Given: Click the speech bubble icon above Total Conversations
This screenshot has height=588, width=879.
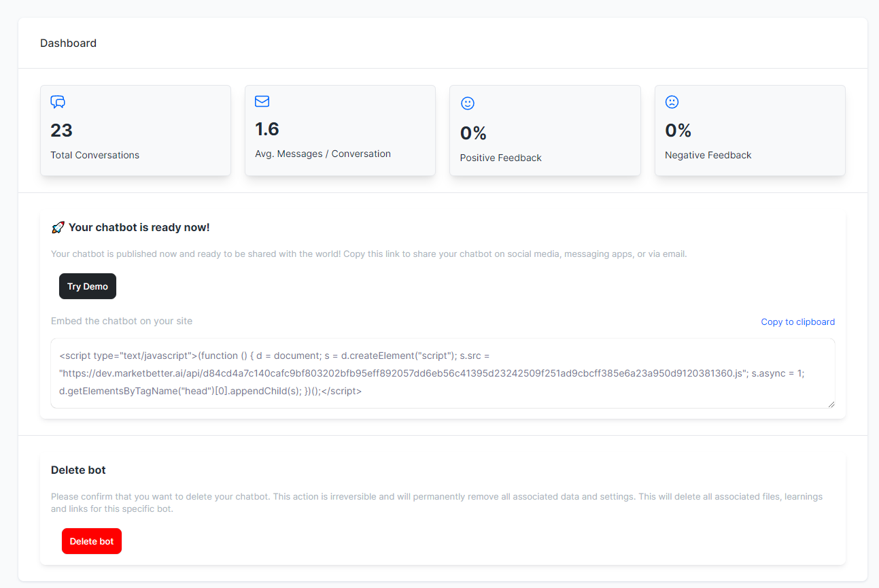Looking at the screenshot, I should coord(58,101).
